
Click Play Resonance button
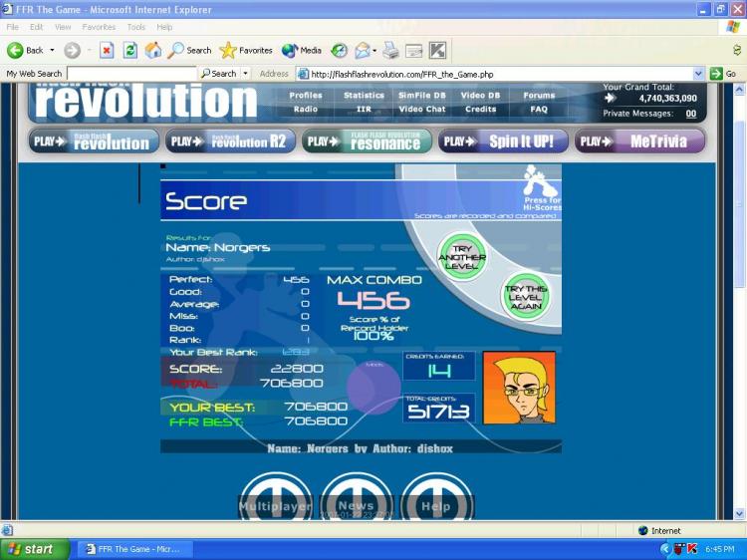coord(367,141)
